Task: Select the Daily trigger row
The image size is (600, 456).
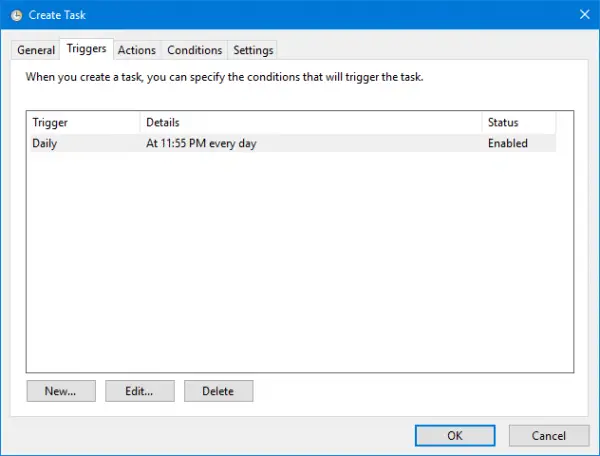Action: (x=293, y=143)
